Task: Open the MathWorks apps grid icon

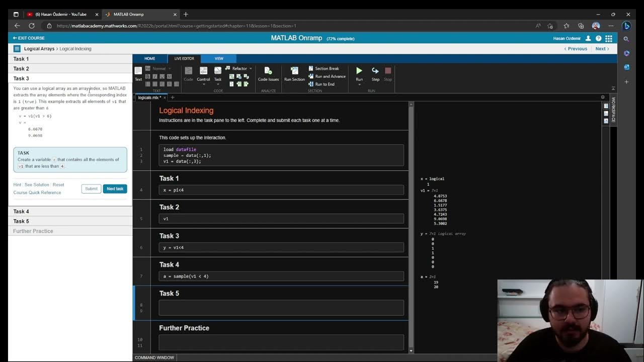Action: [x=609, y=38]
